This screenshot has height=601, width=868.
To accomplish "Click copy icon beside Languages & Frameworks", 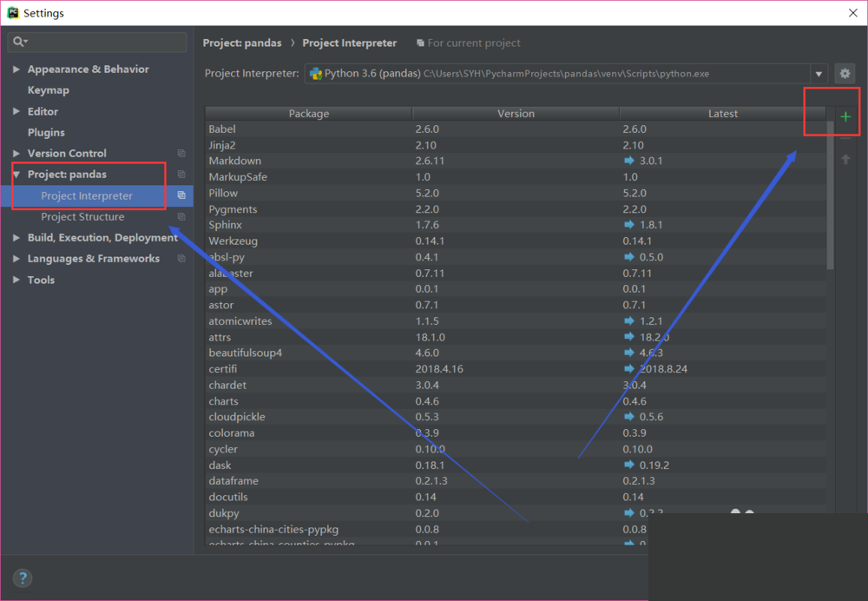I will [181, 259].
